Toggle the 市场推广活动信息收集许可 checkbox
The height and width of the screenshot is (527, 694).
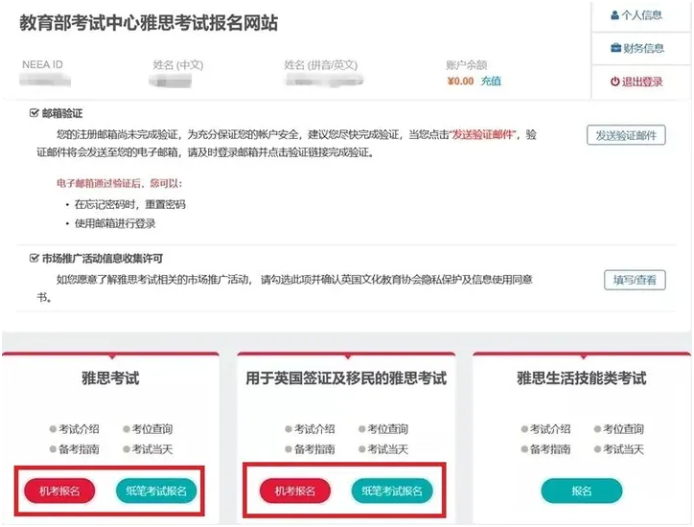(x=34, y=258)
